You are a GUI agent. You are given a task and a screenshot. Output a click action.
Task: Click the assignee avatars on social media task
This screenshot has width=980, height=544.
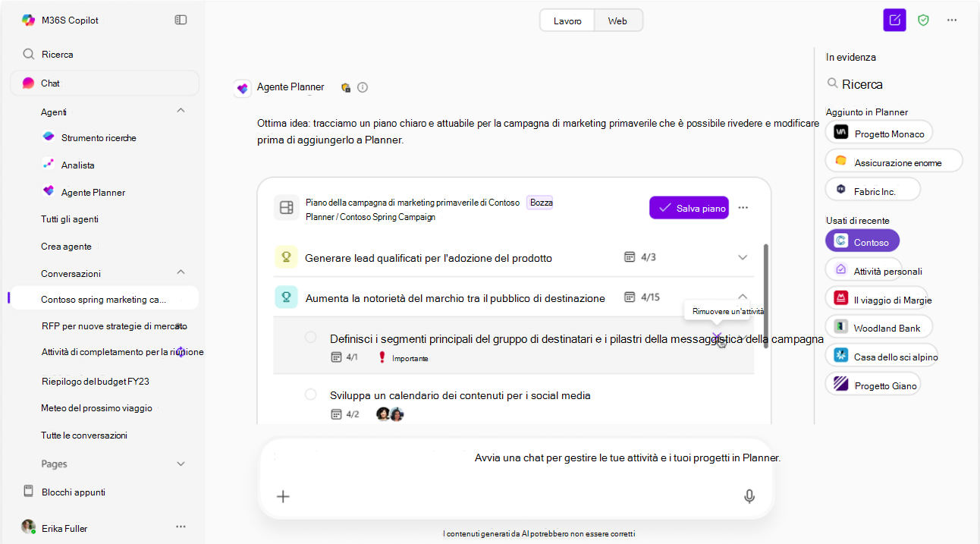(x=390, y=414)
